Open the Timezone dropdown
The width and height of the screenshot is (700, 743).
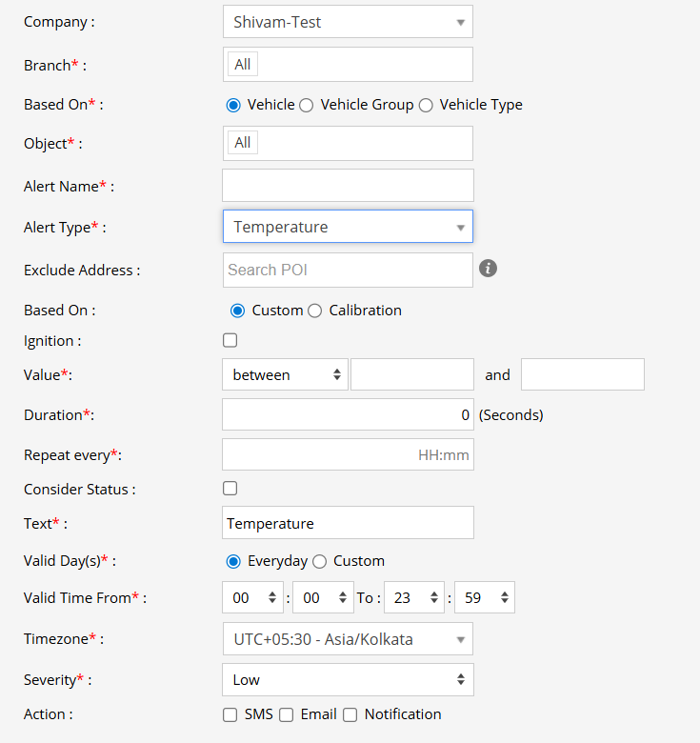(348, 639)
